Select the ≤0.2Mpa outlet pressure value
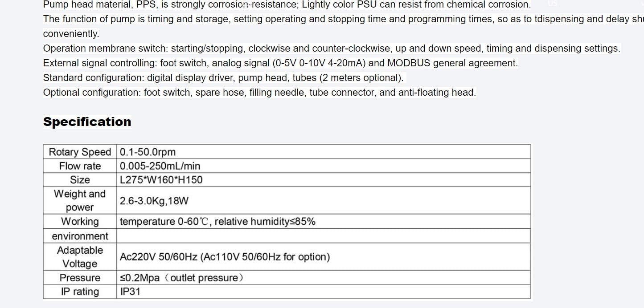 (182, 278)
